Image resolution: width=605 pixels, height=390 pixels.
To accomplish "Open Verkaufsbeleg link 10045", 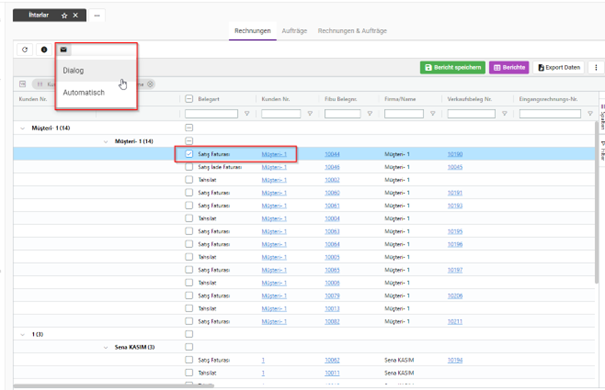I will coord(455,167).
